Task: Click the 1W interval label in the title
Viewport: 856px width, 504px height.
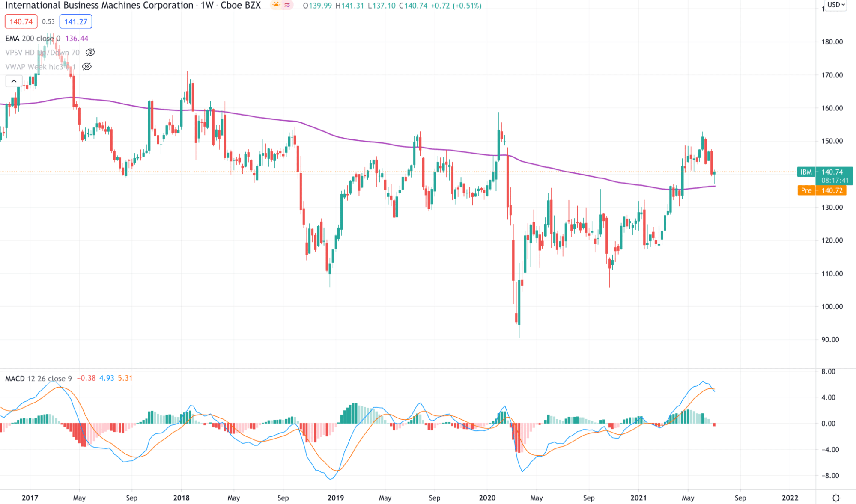Action: coord(207,5)
